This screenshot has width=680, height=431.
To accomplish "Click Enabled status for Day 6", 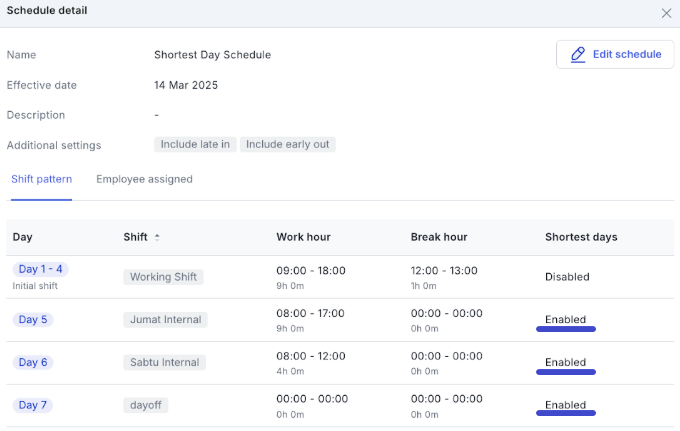I will point(566,362).
